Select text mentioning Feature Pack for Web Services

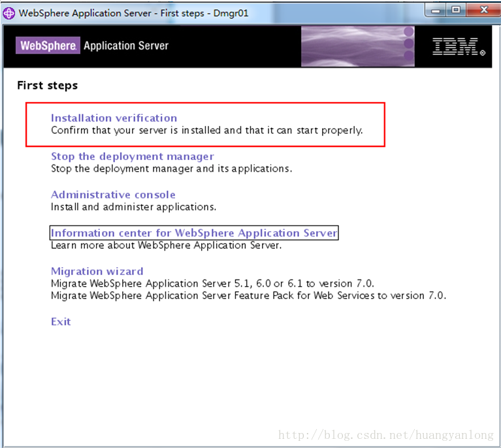(248, 296)
